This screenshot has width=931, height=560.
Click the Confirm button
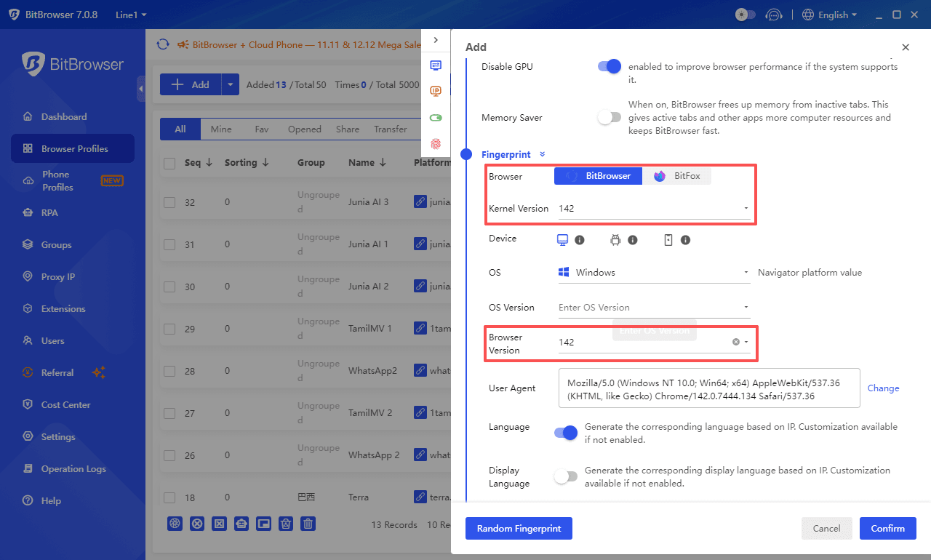887,528
